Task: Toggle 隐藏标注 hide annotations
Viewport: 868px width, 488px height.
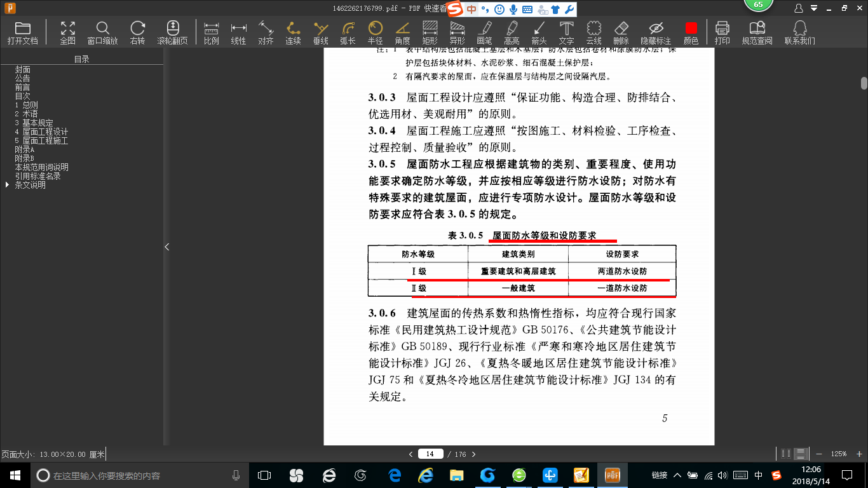Action: (x=656, y=32)
